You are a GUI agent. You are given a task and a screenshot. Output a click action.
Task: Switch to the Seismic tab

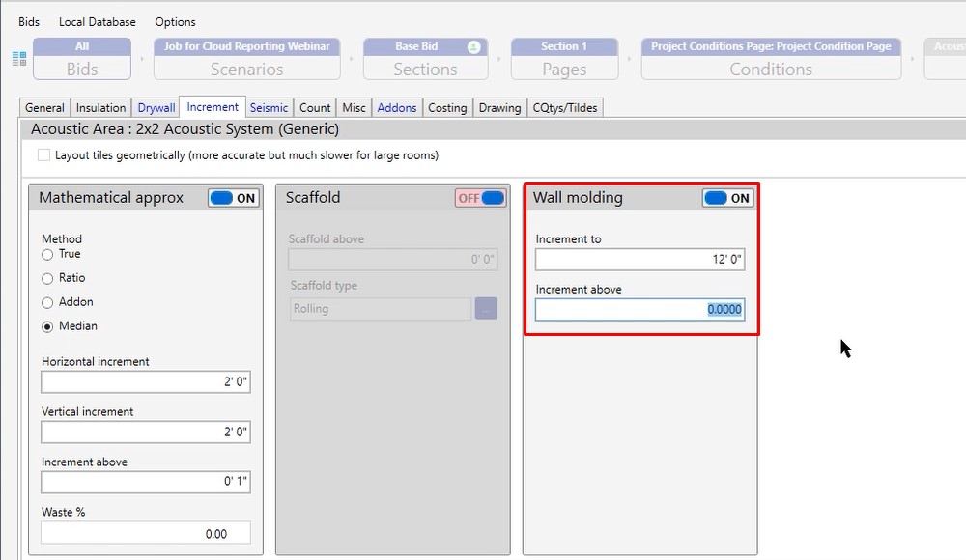point(268,108)
